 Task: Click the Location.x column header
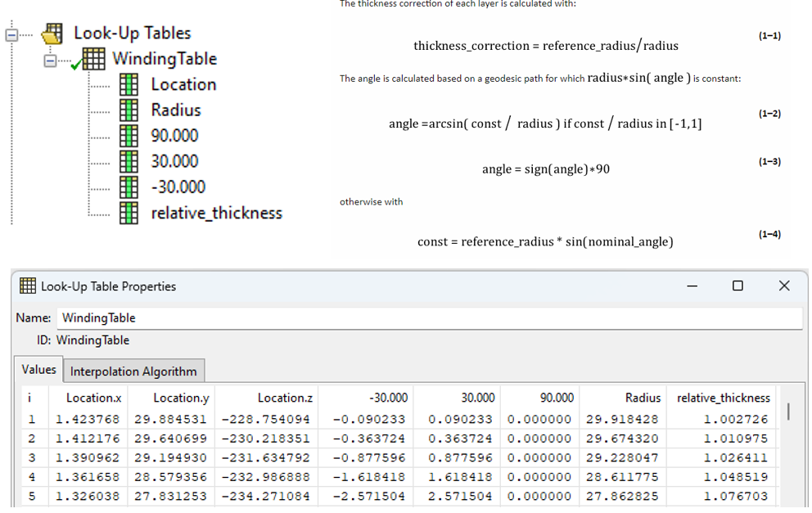coord(93,398)
